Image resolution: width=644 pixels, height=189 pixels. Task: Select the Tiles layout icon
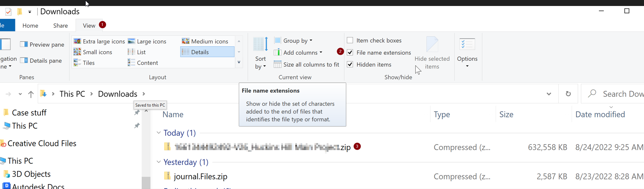77,63
